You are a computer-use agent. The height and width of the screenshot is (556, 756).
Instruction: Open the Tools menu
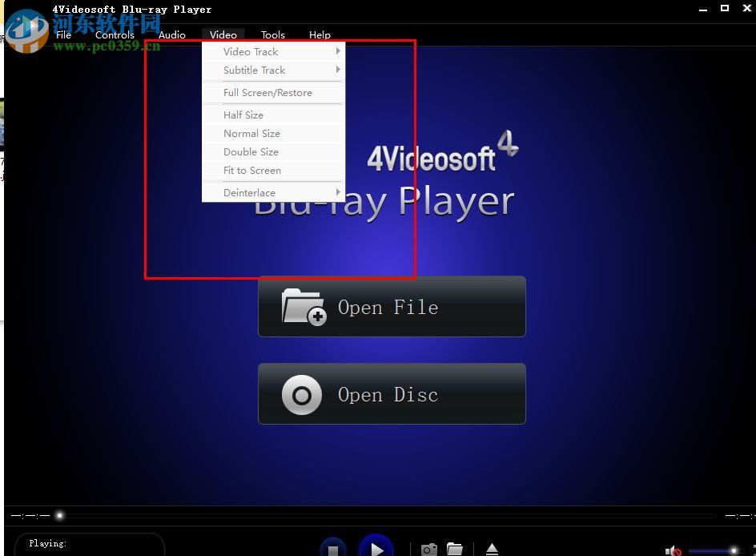pyautogui.click(x=272, y=34)
